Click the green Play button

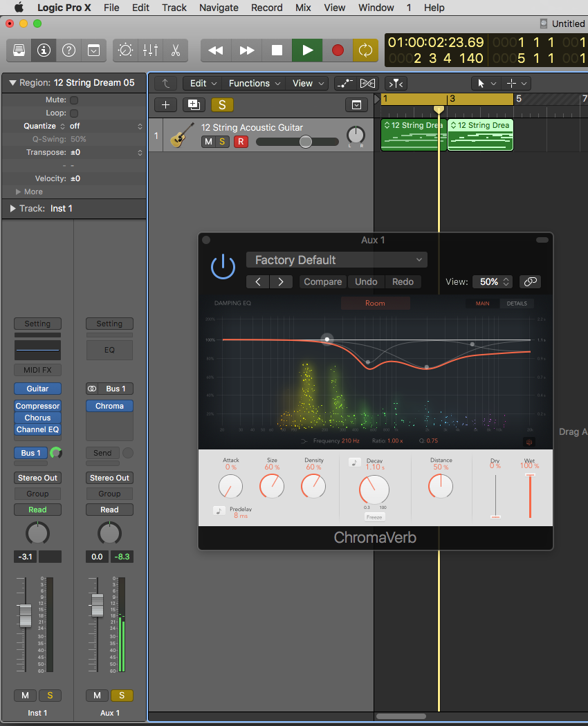pyautogui.click(x=307, y=50)
